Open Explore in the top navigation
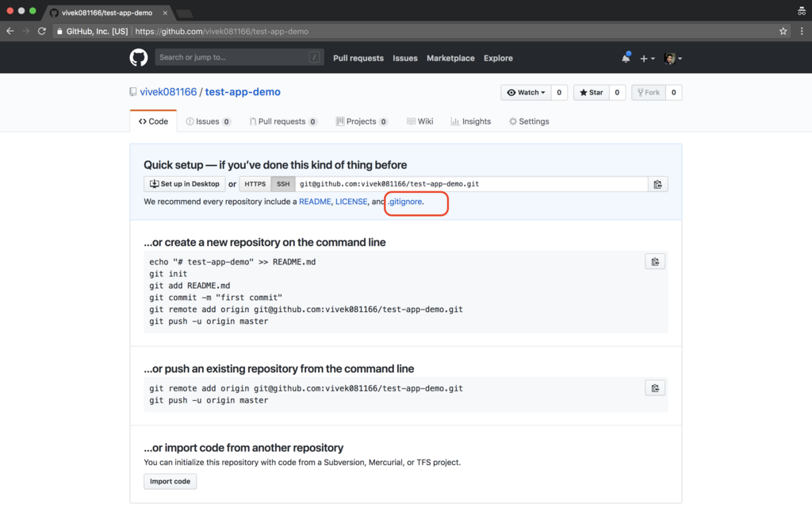Screen dimensions: 812x508 498,58
